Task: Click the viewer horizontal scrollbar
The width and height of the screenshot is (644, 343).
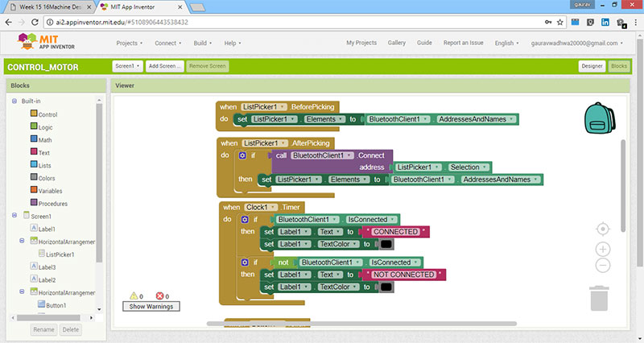Action: pyautogui.click(x=361, y=324)
